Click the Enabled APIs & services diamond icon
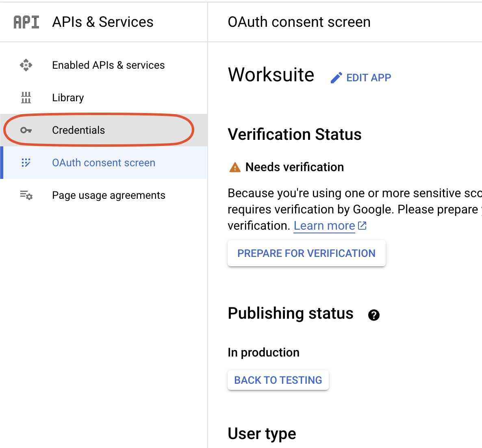This screenshot has width=482, height=448. (x=26, y=65)
